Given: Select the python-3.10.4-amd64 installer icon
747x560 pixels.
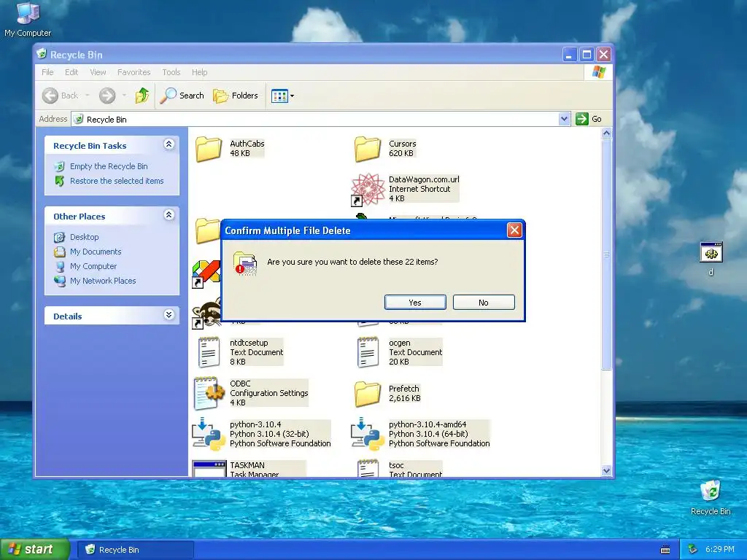Looking at the screenshot, I should (x=368, y=434).
